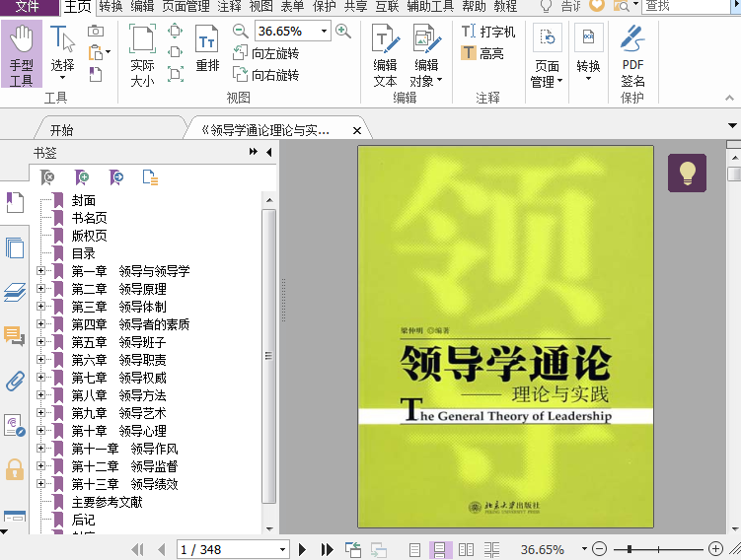Click the delete bookmark icon in bookmarks toolbar
The width and height of the screenshot is (741, 560).
click(47, 177)
